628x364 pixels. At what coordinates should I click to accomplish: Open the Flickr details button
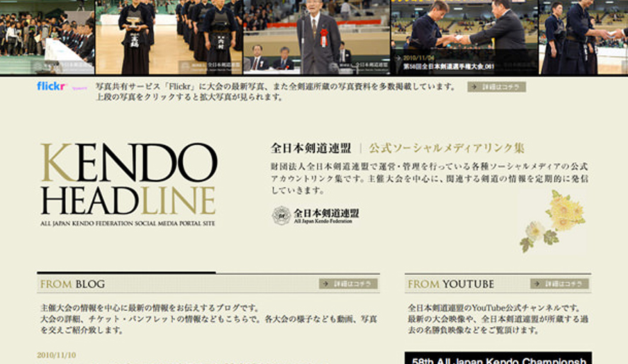point(496,87)
